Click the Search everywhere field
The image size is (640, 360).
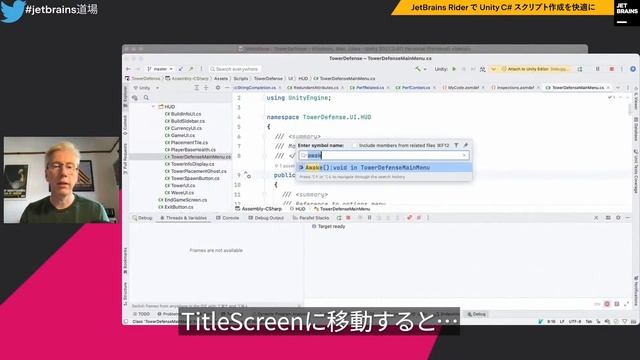click(234, 69)
